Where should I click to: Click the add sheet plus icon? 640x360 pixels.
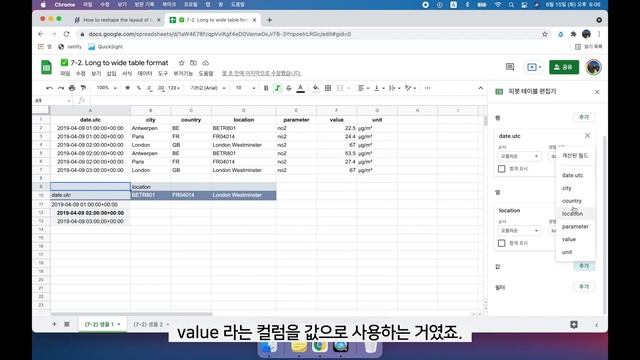coord(54,324)
